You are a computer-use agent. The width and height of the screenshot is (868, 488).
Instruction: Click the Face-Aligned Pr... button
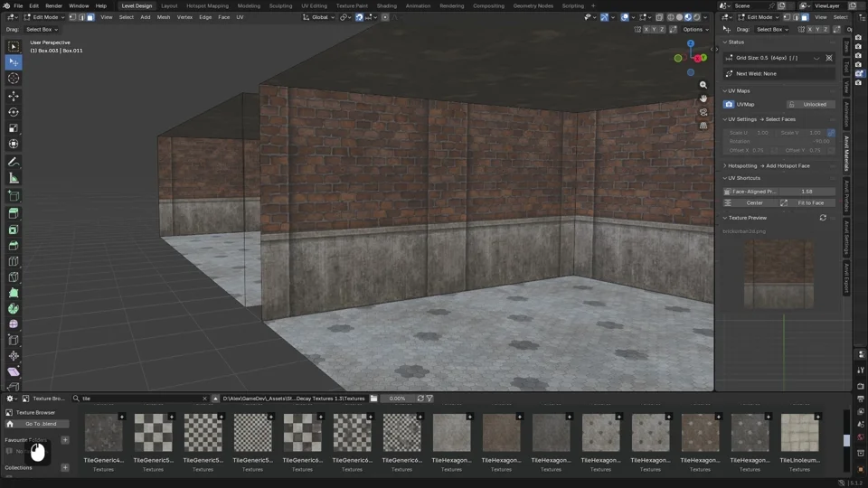pyautogui.click(x=750, y=192)
